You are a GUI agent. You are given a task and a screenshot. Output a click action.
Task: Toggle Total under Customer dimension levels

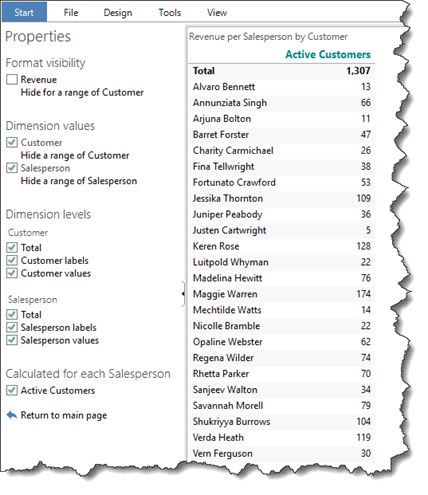coord(12,247)
